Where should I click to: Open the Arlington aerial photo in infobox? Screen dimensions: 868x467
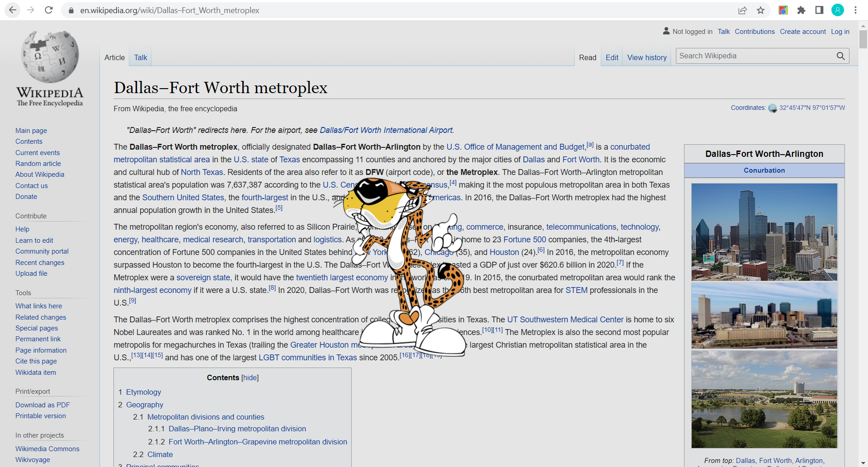pyautogui.click(x=764, y=399)
